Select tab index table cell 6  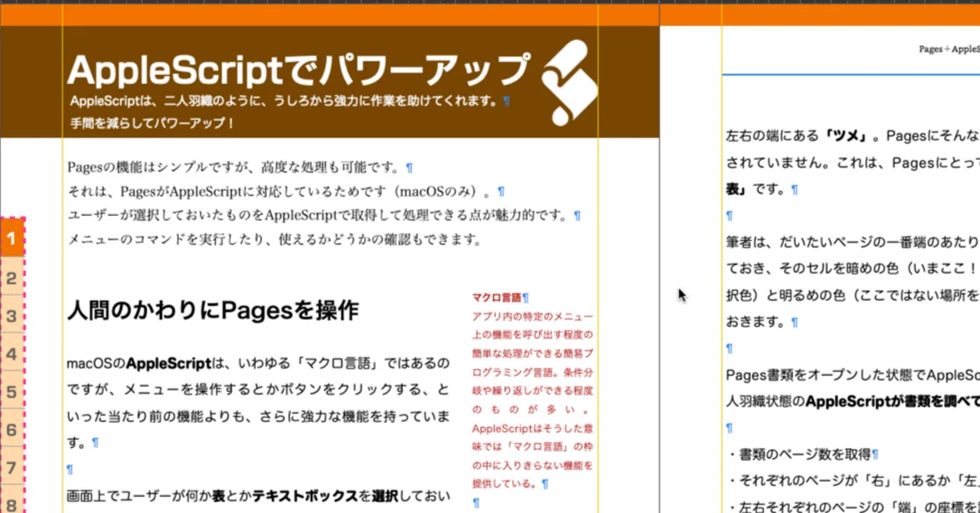(12, 430)
